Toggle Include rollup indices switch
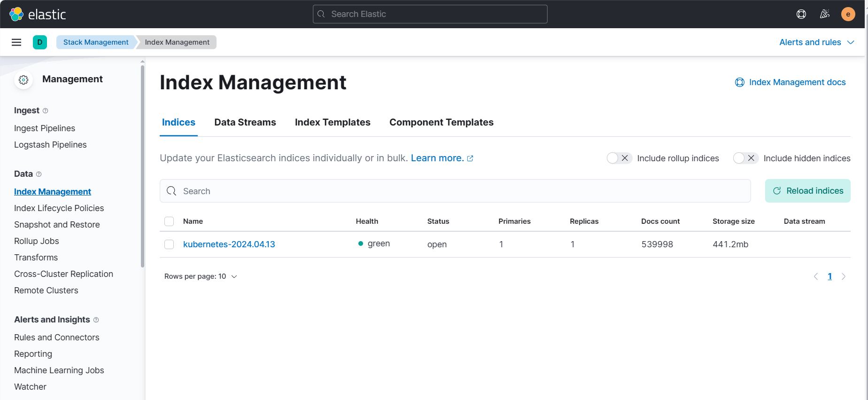Image resolution: width=868 pixels, height=400 pixels. pos(619,158)
